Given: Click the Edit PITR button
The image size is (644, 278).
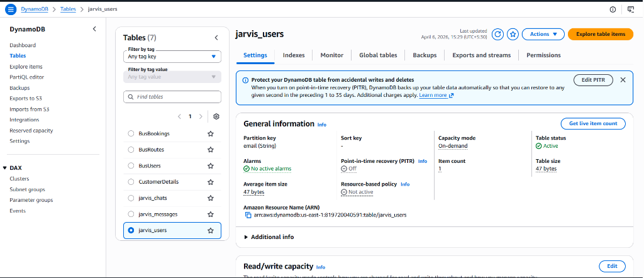Looking at the screenshot, I should coord(593,80).
